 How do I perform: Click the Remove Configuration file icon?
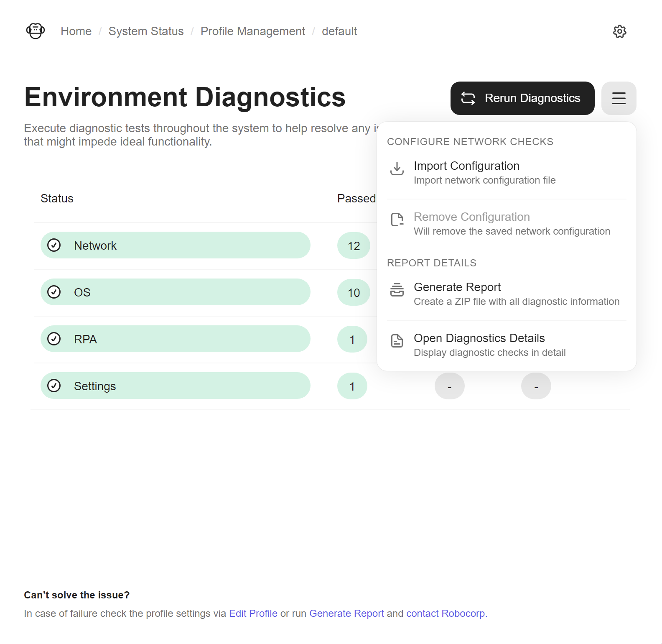[397, 220]
